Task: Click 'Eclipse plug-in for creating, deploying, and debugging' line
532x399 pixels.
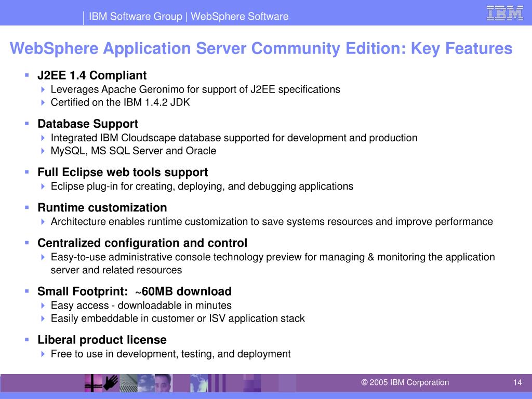Action: (202, 187)
